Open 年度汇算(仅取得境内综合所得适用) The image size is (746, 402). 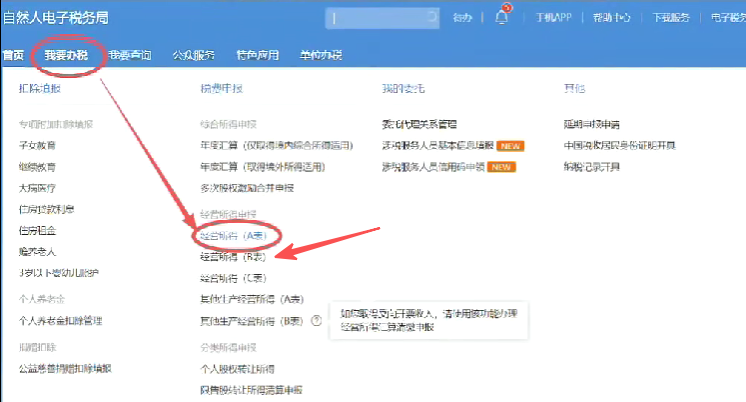pos(276,145)
